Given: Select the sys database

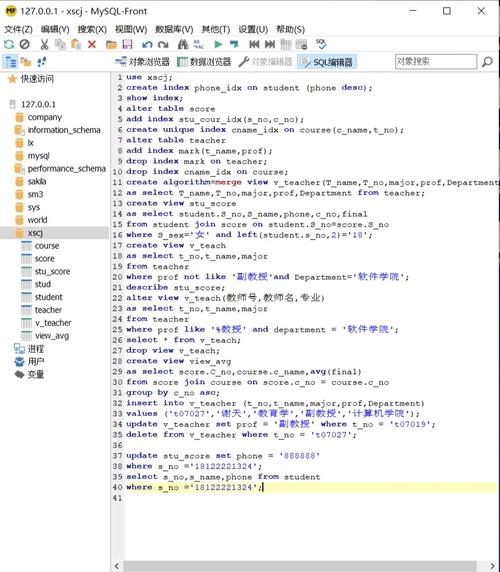Looking at the screenshot, I should (34, 207).
